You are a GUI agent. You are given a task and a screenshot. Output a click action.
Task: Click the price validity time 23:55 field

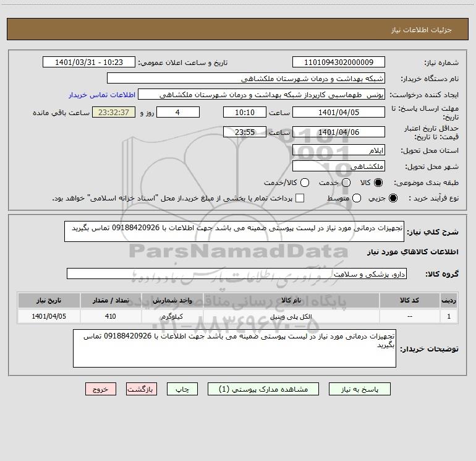pos(245,132)
